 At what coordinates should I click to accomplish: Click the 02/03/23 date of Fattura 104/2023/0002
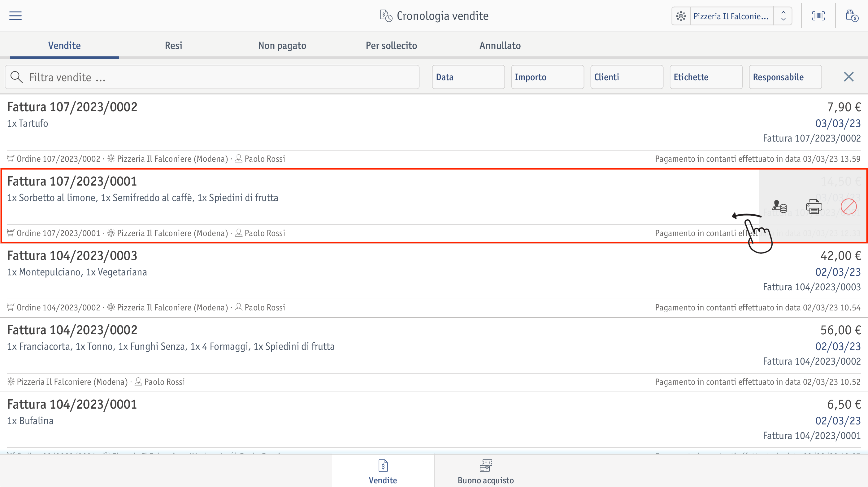(838, 347)
